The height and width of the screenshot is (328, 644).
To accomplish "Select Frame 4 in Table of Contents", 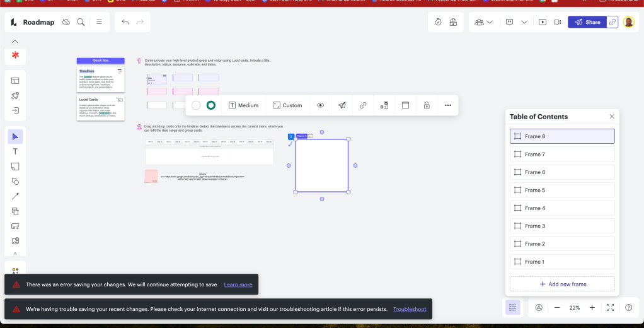I will point(562,208).
